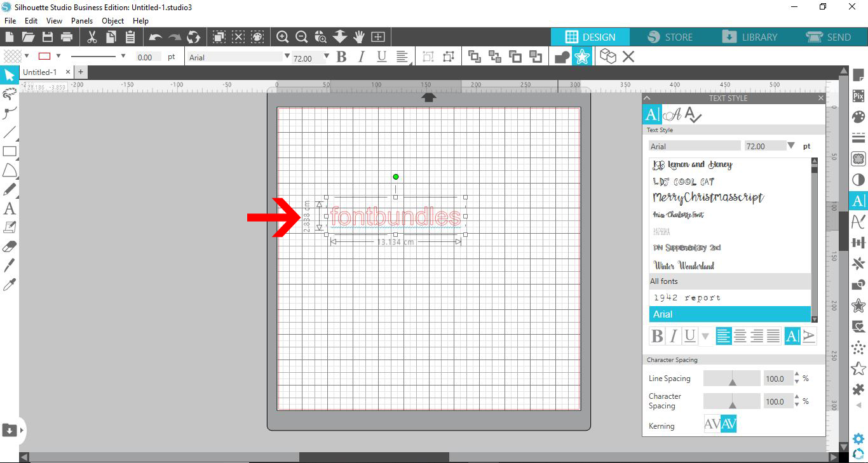
Task: Switch to the SEND tab
Action: pyautogui.click(x=829, y=37)
